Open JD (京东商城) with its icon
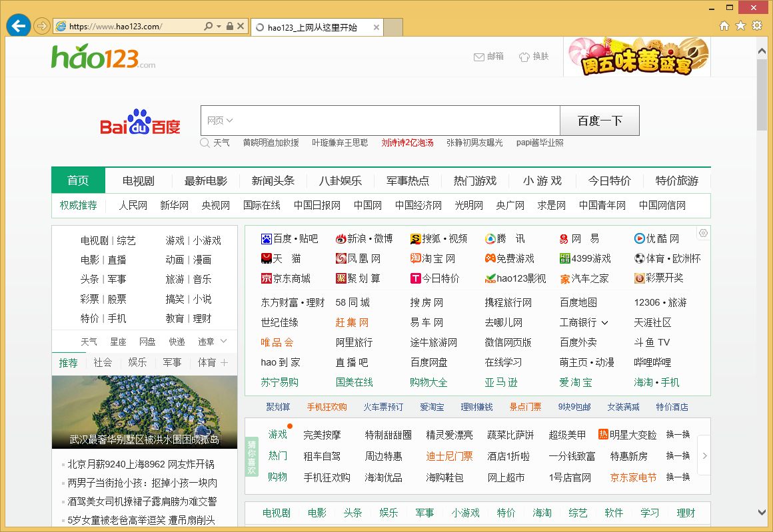 [266, 278]
